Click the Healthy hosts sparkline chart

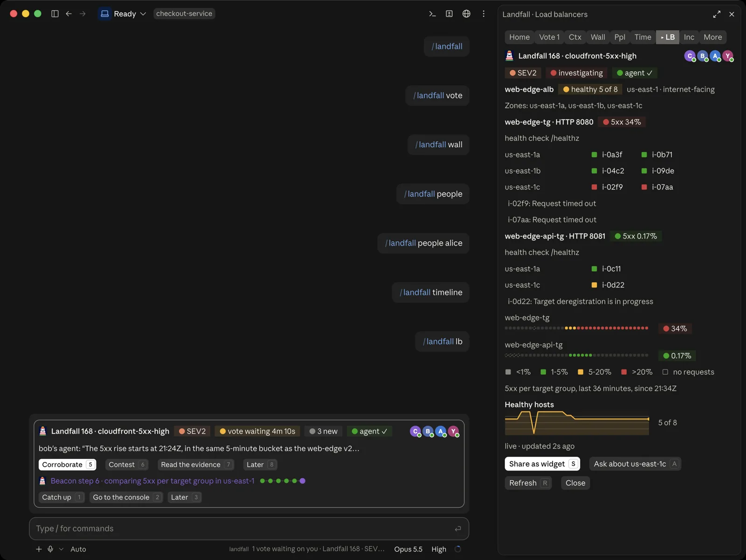[x=577, y=423]
